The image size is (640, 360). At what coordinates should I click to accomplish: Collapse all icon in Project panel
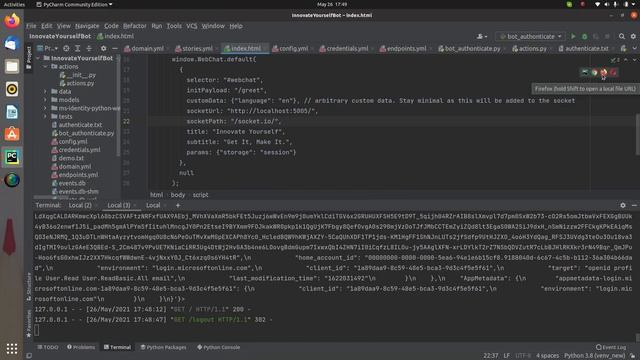(89, 48)
